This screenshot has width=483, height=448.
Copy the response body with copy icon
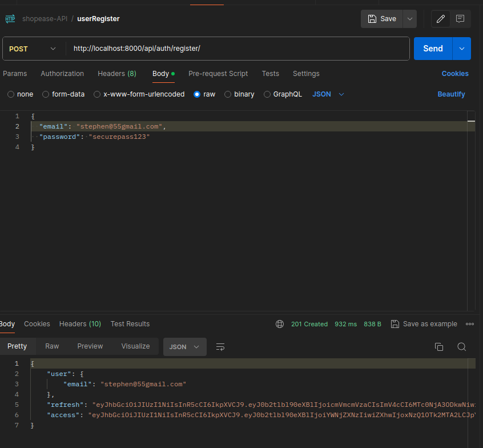click(x=439, y=347)
